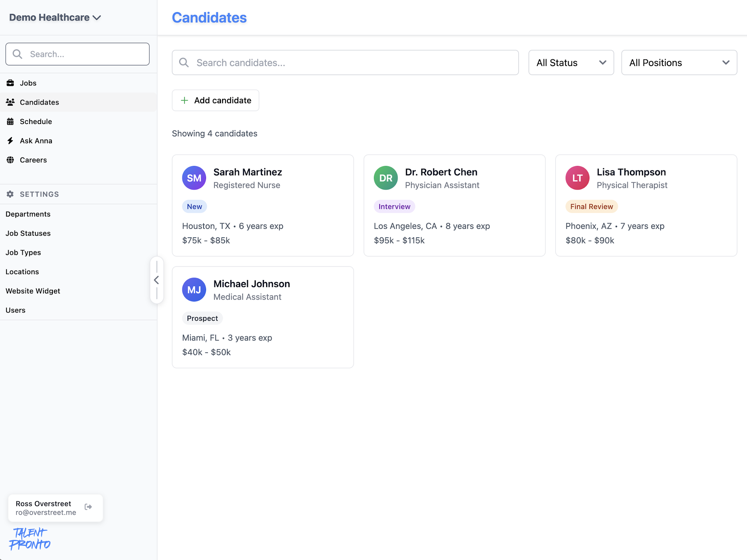Viewport: 747px width, 560px height.
Task: Click the Schedule calendar icon
Action: click(10, 121)
